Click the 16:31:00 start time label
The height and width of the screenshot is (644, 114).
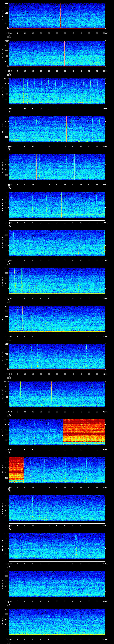(x=9, y=33)
